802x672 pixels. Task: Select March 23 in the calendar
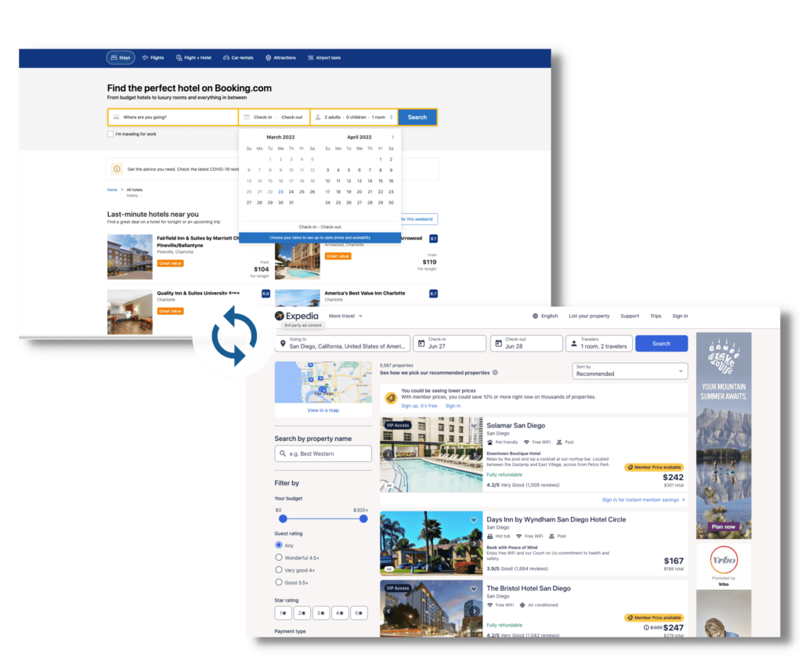[281, 192]
